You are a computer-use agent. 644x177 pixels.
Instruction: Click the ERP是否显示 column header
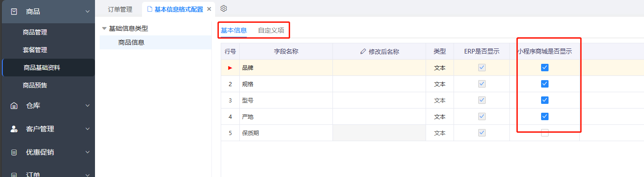(481, 51)
